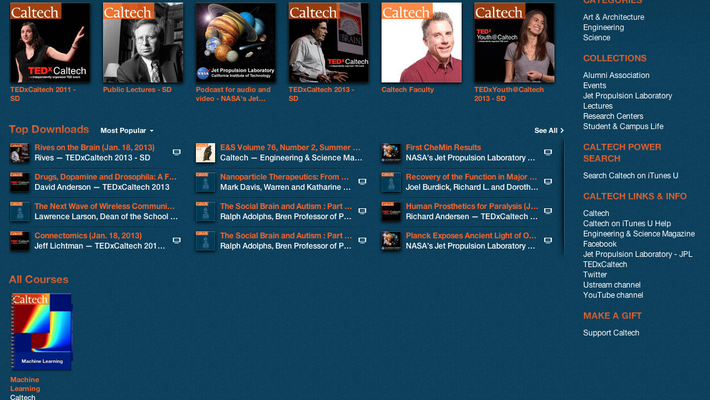Open NASA Jet Propulsion Laboratory podcast cover
The image size is (710, 400).
235,42
